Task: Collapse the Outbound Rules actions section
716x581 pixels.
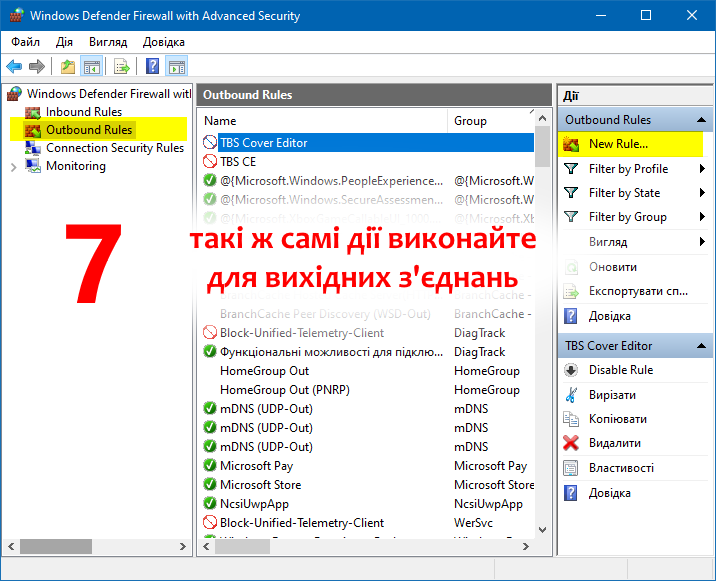Action: pos(701,120)
